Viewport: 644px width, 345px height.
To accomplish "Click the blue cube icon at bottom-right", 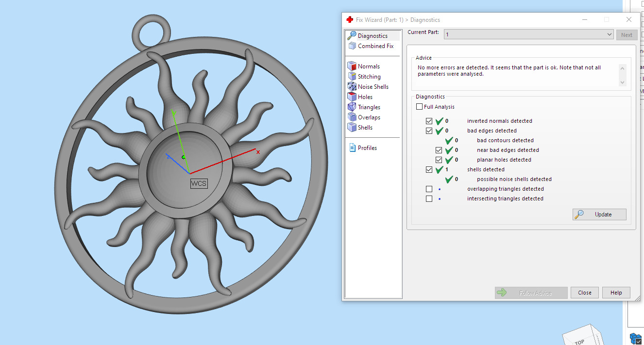I will (x=636, y=338).
